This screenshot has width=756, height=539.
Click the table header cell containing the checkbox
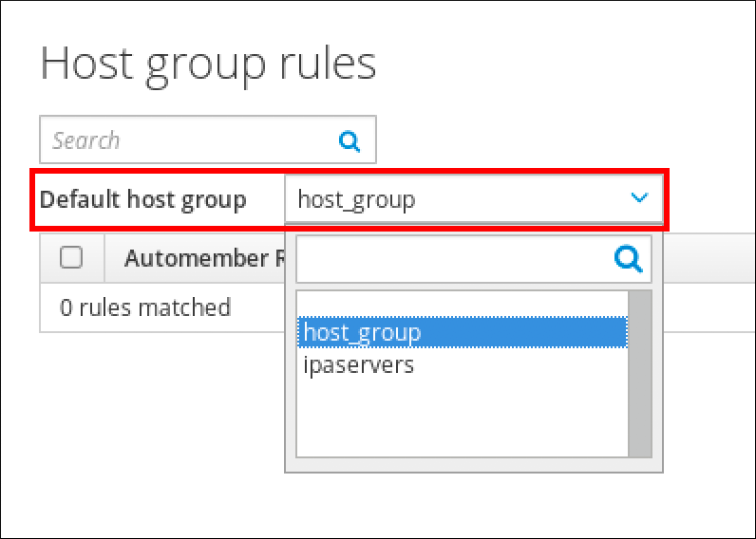tap(72, 258)
